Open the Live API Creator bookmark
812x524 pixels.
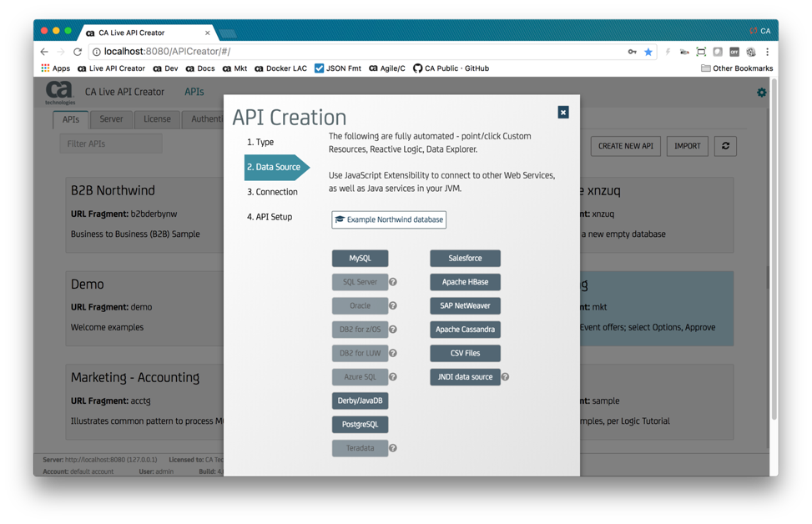click(111, 68)
